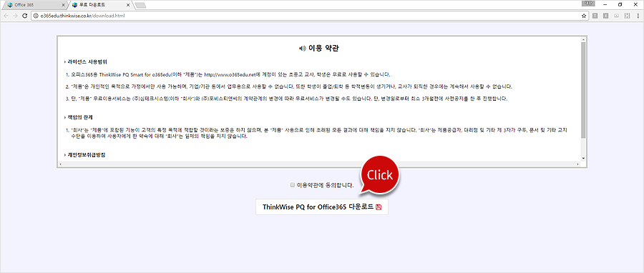Image resolution: width=644 pixels, height=273 pixels.
Task: Click the terms box scroll left arrow
Action: point(60,164)
